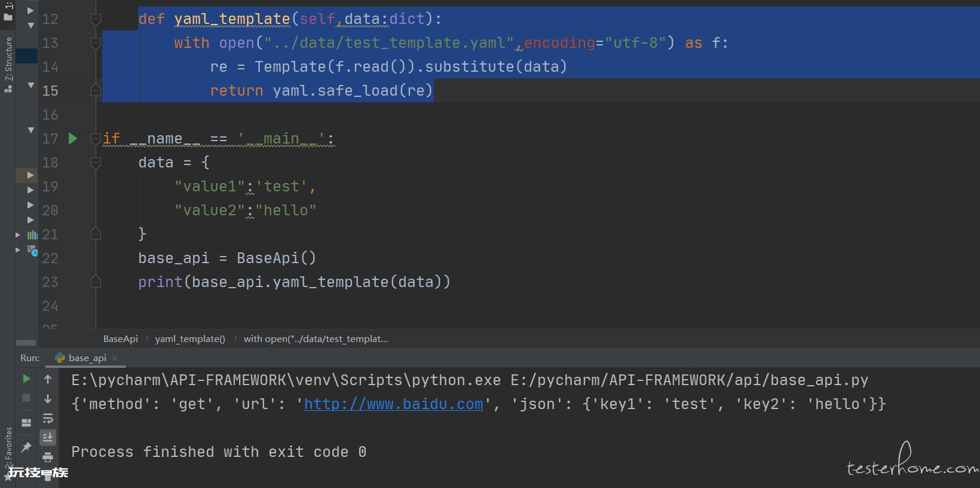
Task: Rerun base_api in the Run panel
Action: click(26, 379)
